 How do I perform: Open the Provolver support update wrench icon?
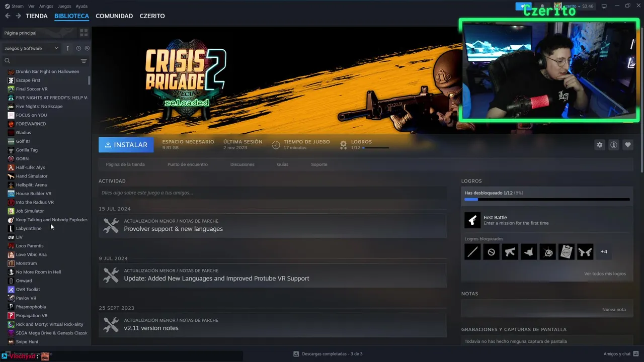[111, 225]
